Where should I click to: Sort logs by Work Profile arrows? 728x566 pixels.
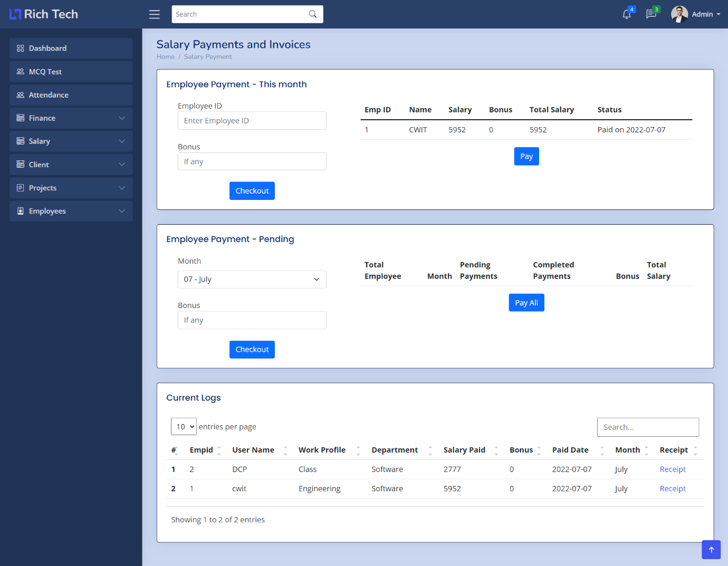(x=358, y=450)
